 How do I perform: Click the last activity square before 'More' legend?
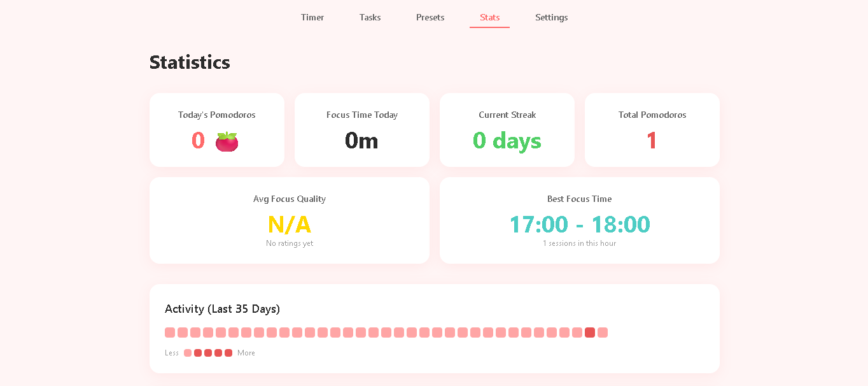(603, 332)
